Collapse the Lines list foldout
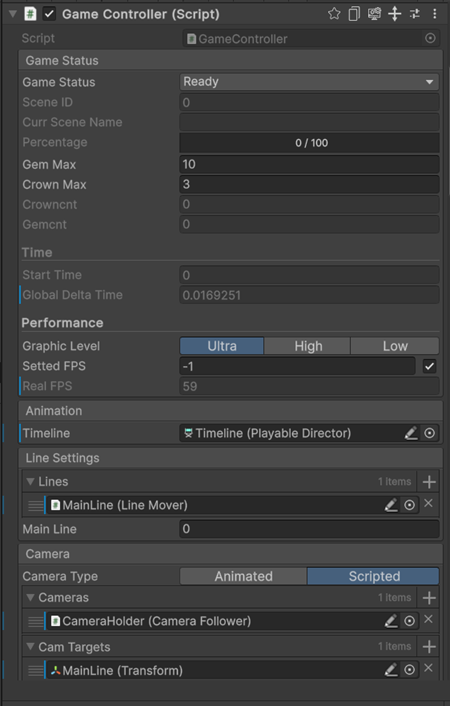Image resolution: width=450 pixels, height=706 pixels. click(x=30, y=481)
